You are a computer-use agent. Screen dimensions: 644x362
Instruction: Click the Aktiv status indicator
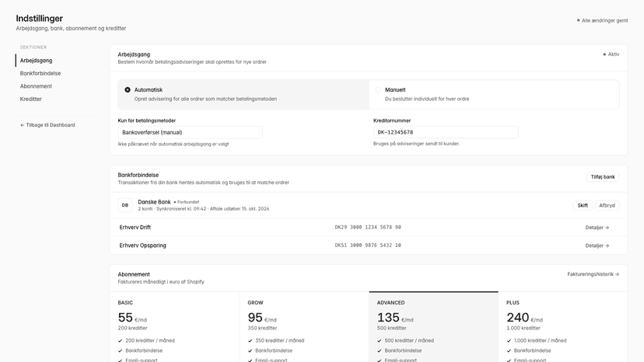611,54
